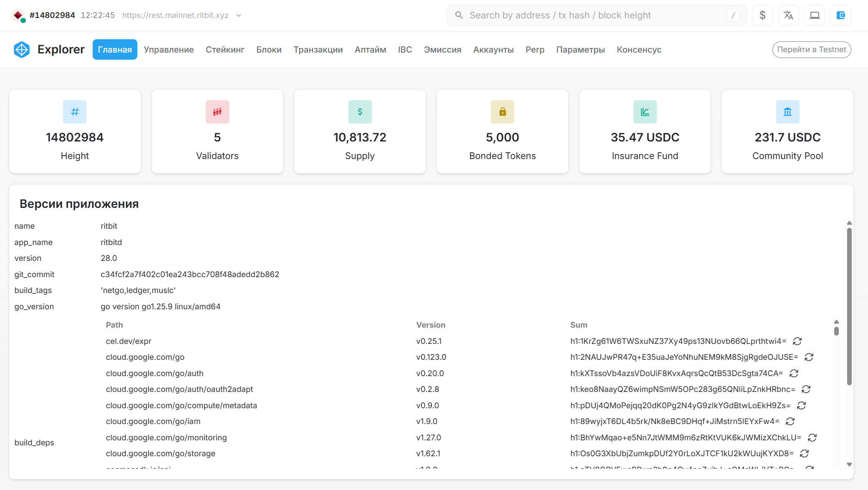Open the language translation icon
This screenshot has height=490, width=868.
[x=788, y=15]
